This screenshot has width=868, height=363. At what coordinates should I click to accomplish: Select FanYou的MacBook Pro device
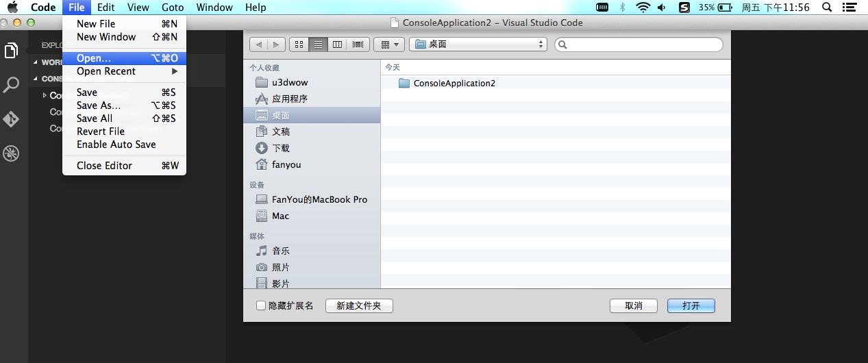click(x=312, y=199)
